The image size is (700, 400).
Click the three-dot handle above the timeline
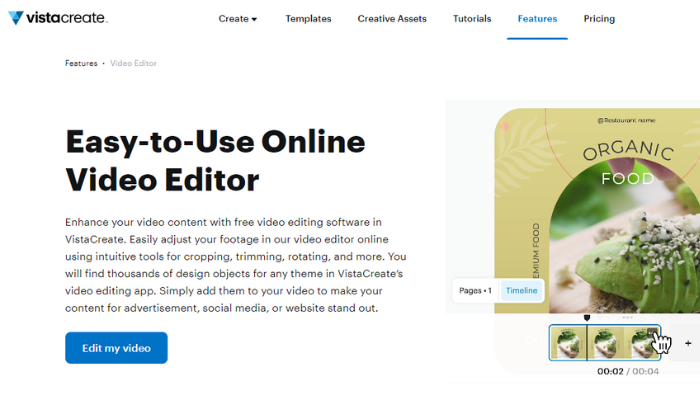tap(627, 317)
